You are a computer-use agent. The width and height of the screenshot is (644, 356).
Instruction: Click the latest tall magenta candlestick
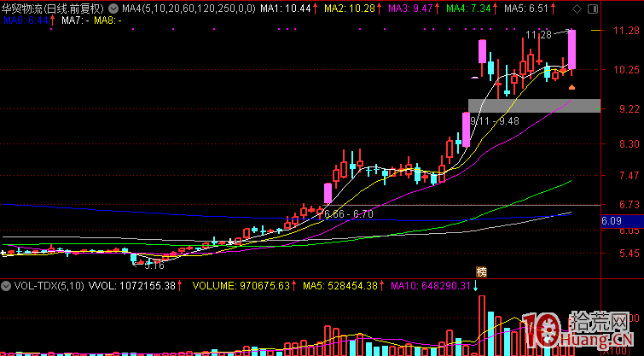pyautogui.click(x=571, y=50)
